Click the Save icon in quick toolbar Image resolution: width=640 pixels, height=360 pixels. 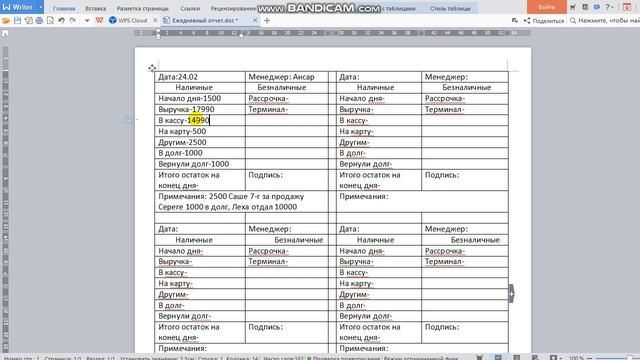point(17,20)
